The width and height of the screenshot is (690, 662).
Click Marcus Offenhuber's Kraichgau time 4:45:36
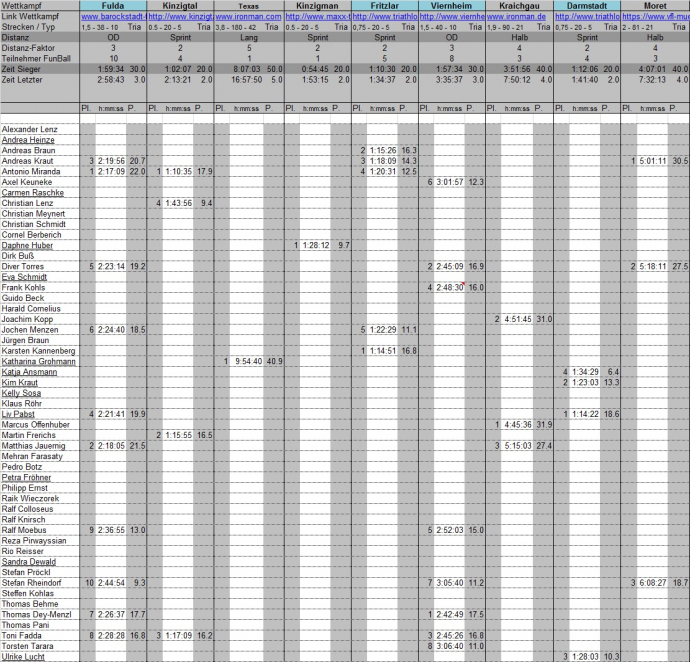518,425
